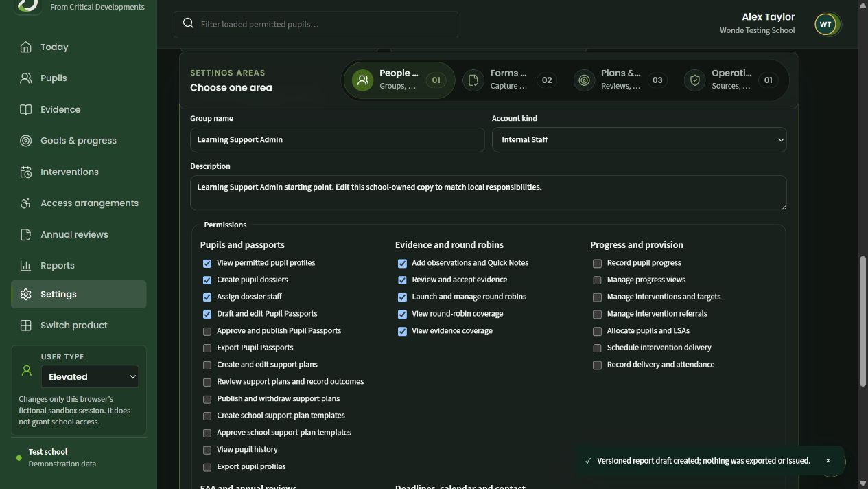Dismiss the report draft notification
Image resolution: width=868 pixels, height=489 pixels.
tap(828, 461)
